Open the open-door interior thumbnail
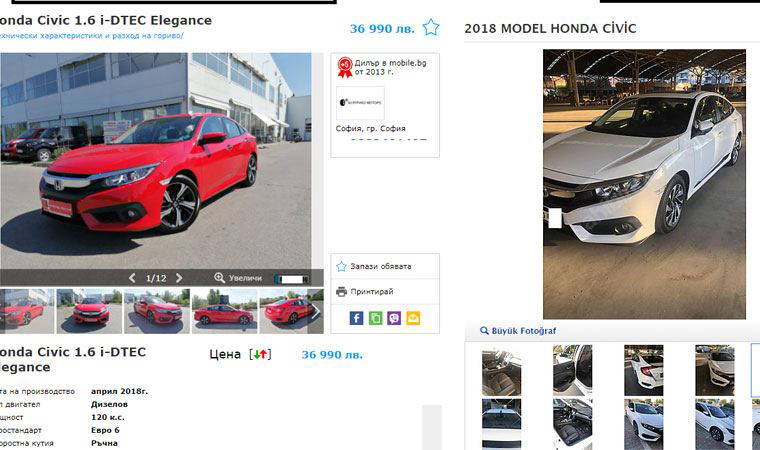 pyautogui.click(x=572, y=370)
